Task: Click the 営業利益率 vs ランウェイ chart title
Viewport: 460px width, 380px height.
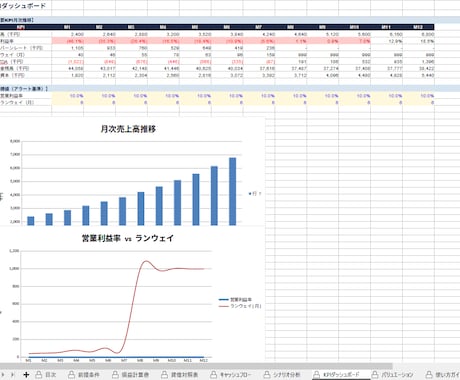Action: pyautogui.click(x=128, y=238)
